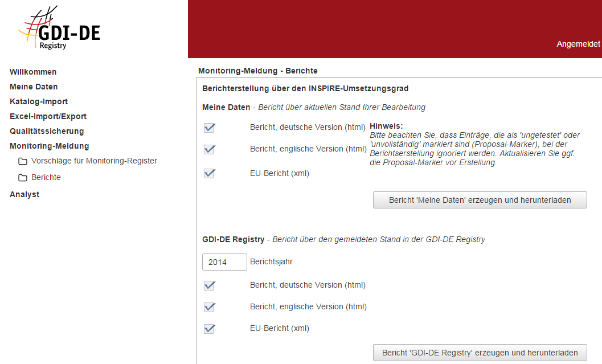
Task: Expand the Analyst menu item
Action: (x=24, y=194)
